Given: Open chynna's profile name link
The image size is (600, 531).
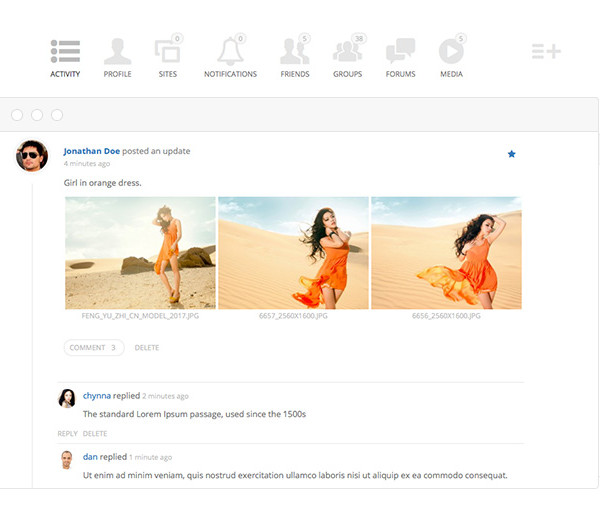Looking at the screenshot, I should click(97, 396).
